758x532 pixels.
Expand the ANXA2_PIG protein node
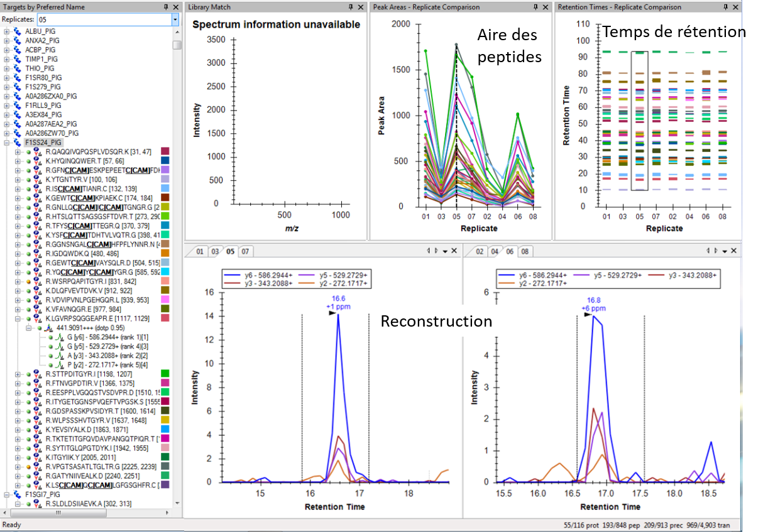coord(7,40)
